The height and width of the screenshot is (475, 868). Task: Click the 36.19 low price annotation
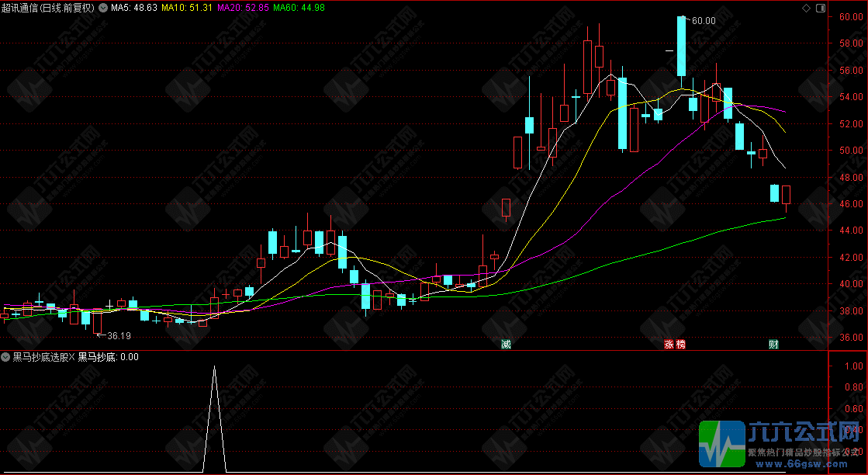pyautogui.click(x=119, y=335)
